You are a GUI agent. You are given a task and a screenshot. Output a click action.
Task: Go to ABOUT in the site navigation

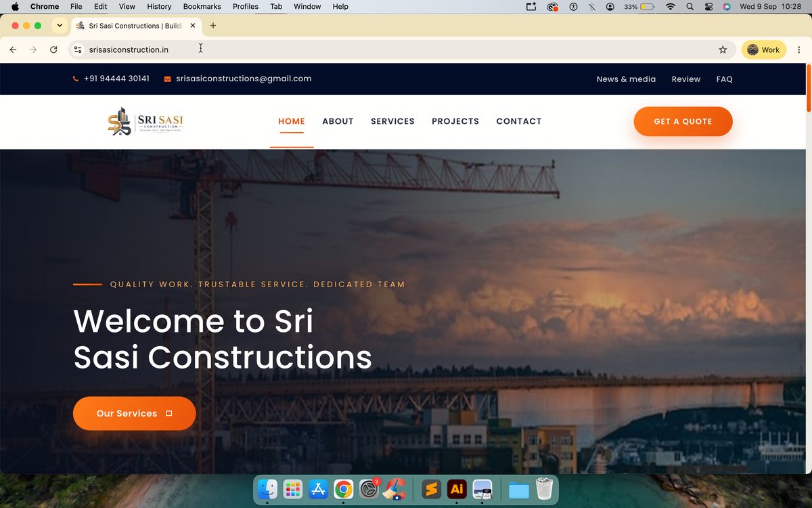pyautogui.click(x=338, y=121)
